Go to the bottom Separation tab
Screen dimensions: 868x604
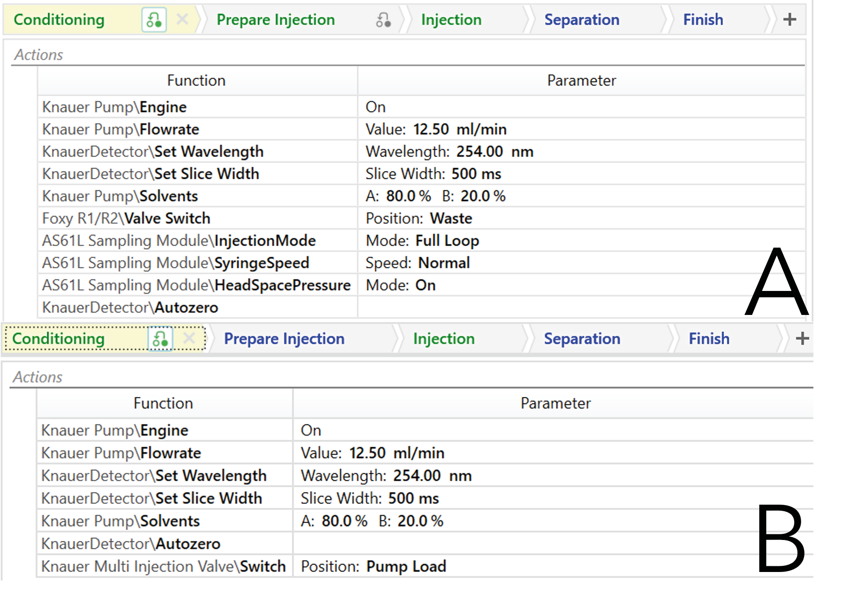click(582, 339)
